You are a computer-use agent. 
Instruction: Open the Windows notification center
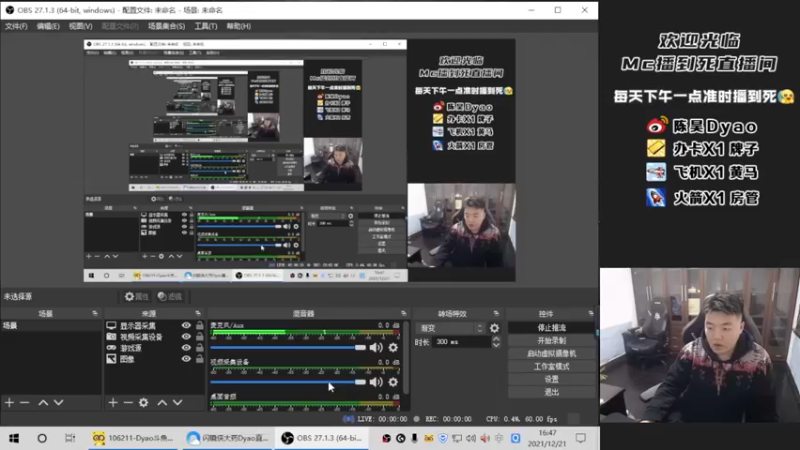point(581,438)
